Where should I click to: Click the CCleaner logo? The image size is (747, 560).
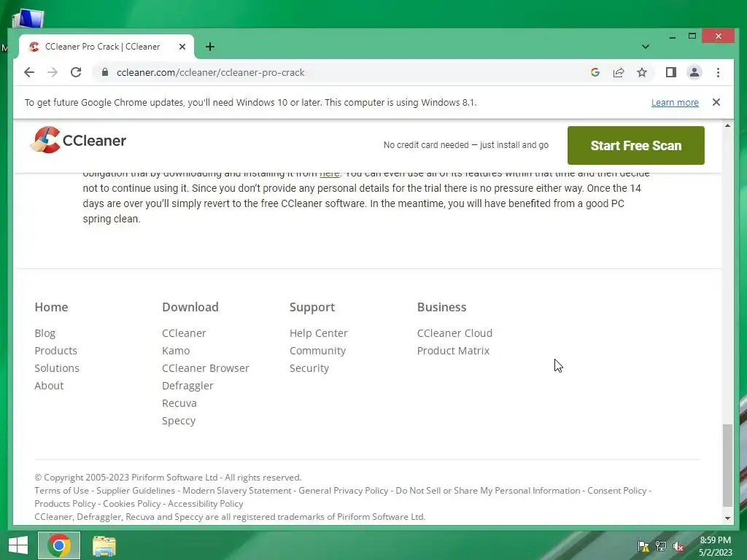[x=79, y=140]
